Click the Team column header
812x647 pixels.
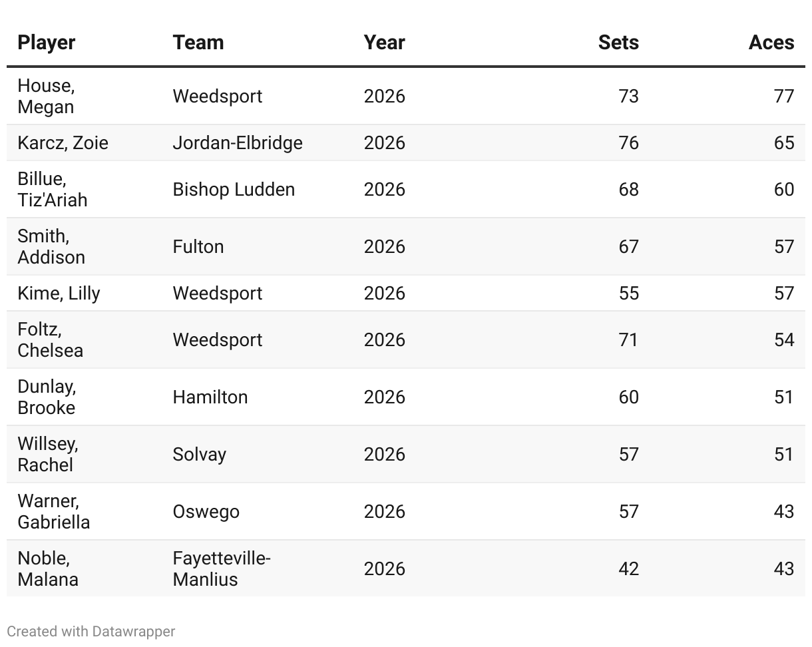(198, 43)
